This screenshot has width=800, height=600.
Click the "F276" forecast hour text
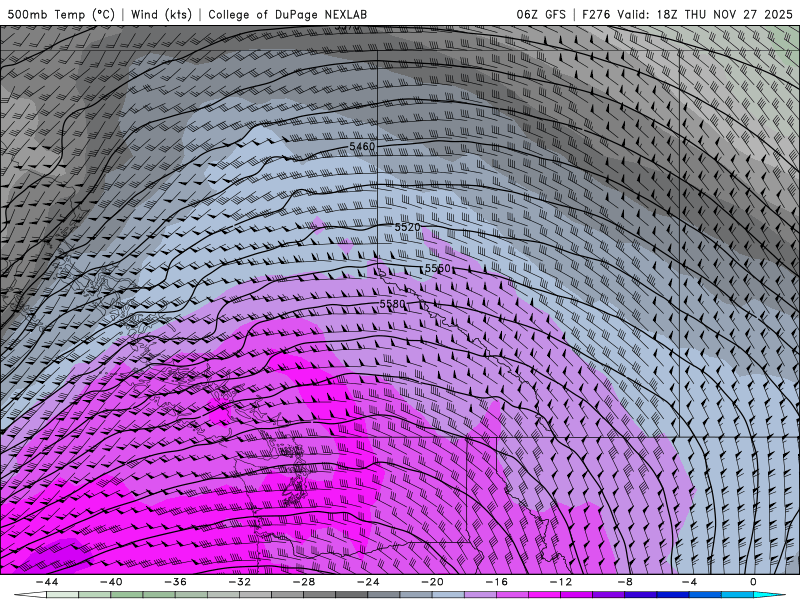[596, 14]
